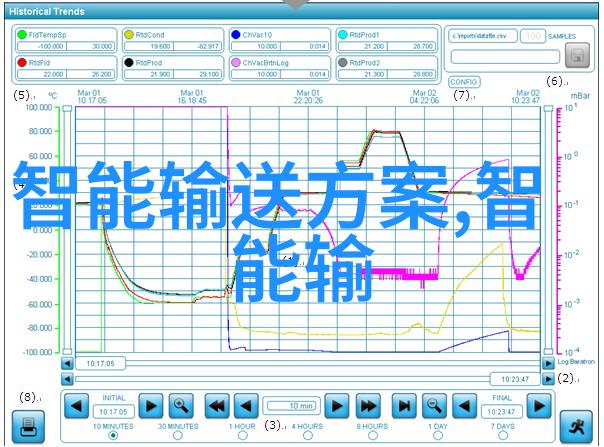This screenshot has height=447, width=604.
Task: Click the skip to end button
Action: click(x=404, y=406)
